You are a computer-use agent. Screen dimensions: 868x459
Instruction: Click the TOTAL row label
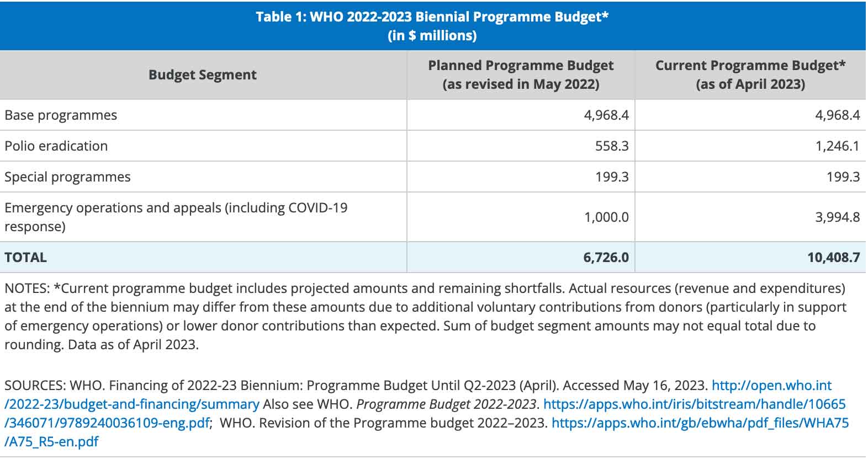(x=25, y=258)
